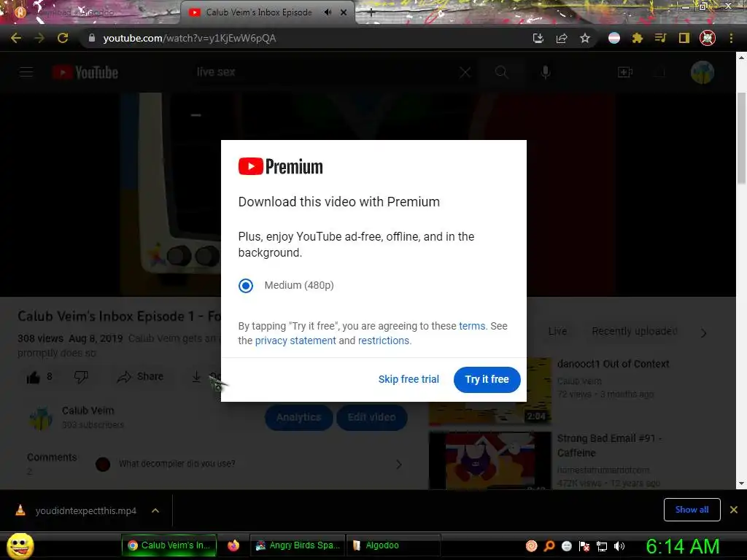This screenshot has height=560, width=747.
Task: Select the Live filter chip
Action: 557,332
